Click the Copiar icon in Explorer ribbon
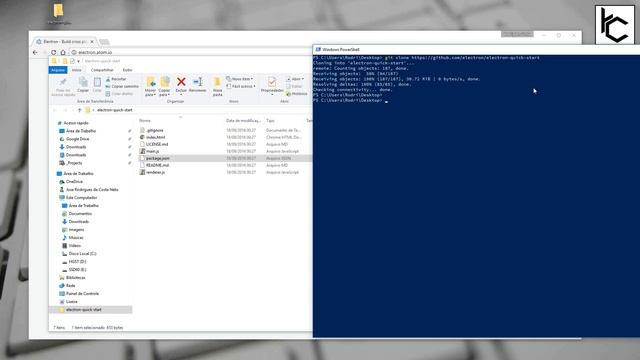 (x=83, y=82)
